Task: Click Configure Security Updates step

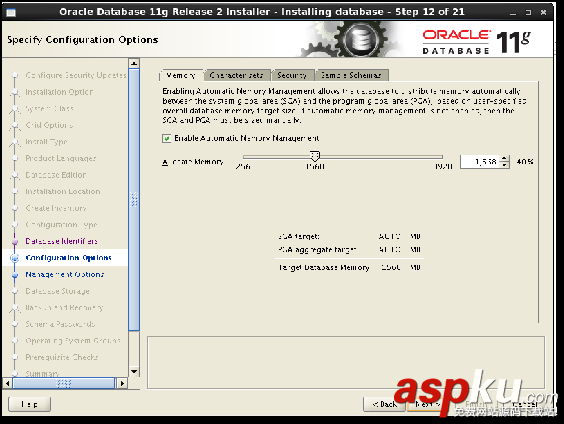Action: point(76,75)
